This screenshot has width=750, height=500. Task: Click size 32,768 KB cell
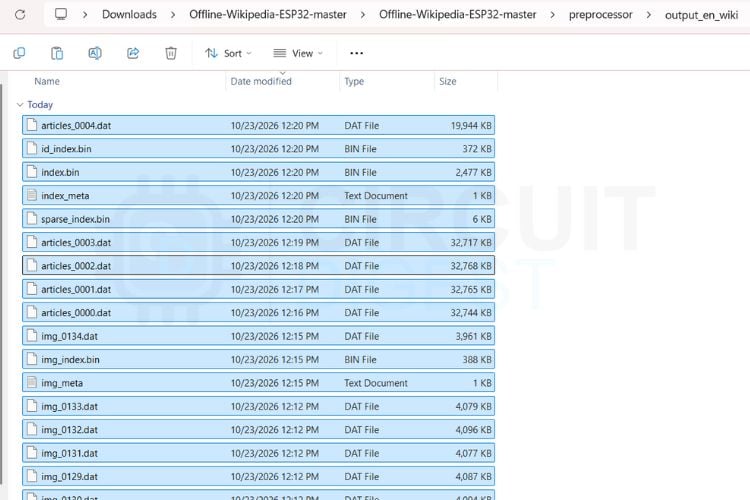pos(471,266)
